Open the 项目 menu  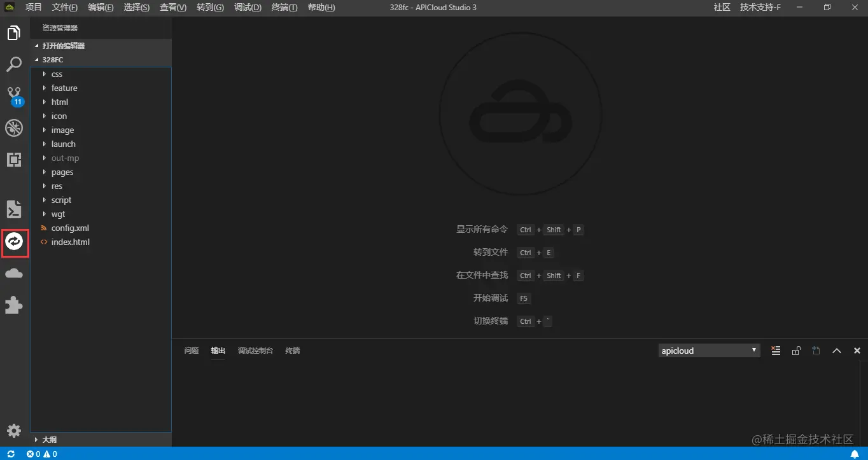[34, 7]
